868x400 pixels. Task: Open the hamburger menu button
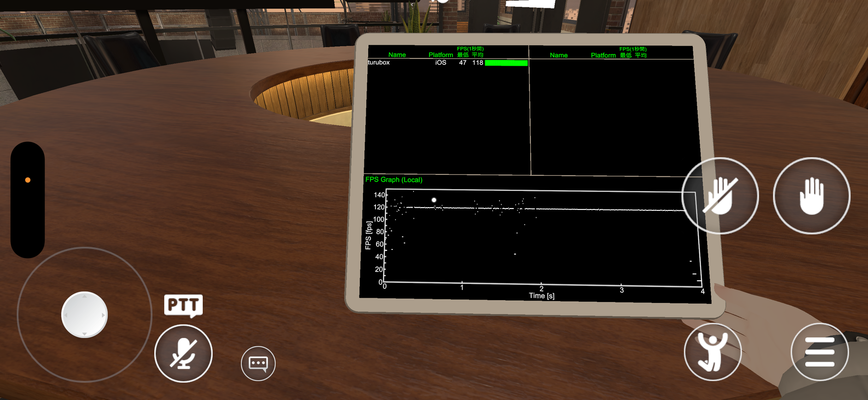click(819, 352)
